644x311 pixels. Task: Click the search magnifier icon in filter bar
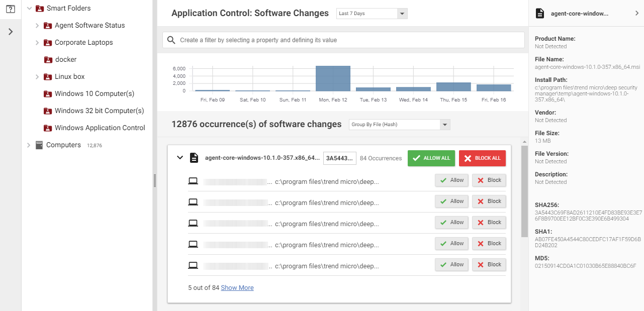click(x=171, y=40)
